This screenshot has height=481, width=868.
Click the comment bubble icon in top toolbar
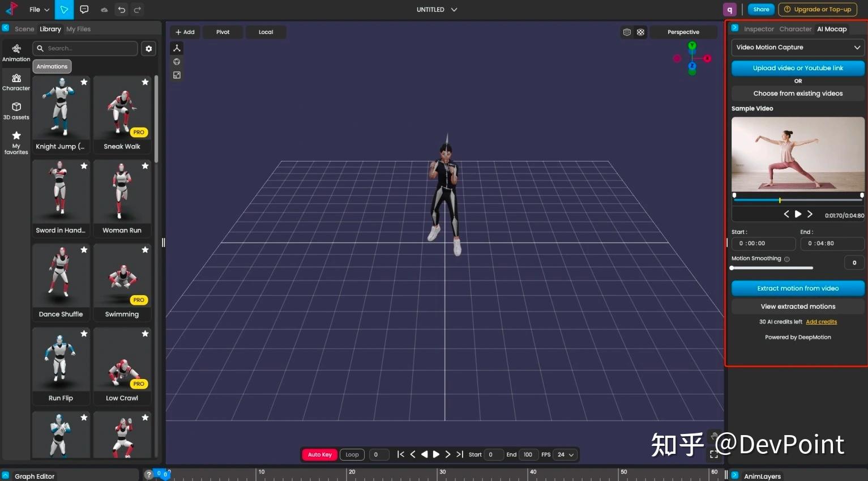click(84, 9)
